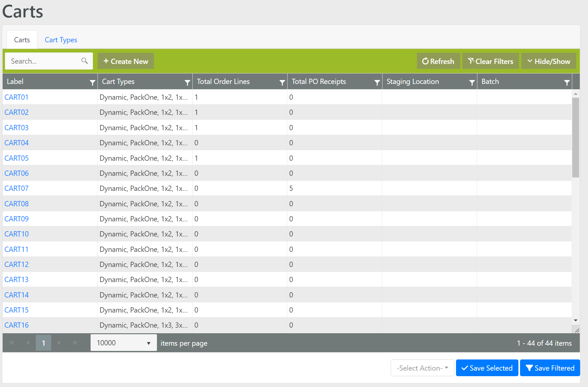This screenshot has width=588, height=387.
Task: Open the CART04 link
Action: tap(16, 143)
